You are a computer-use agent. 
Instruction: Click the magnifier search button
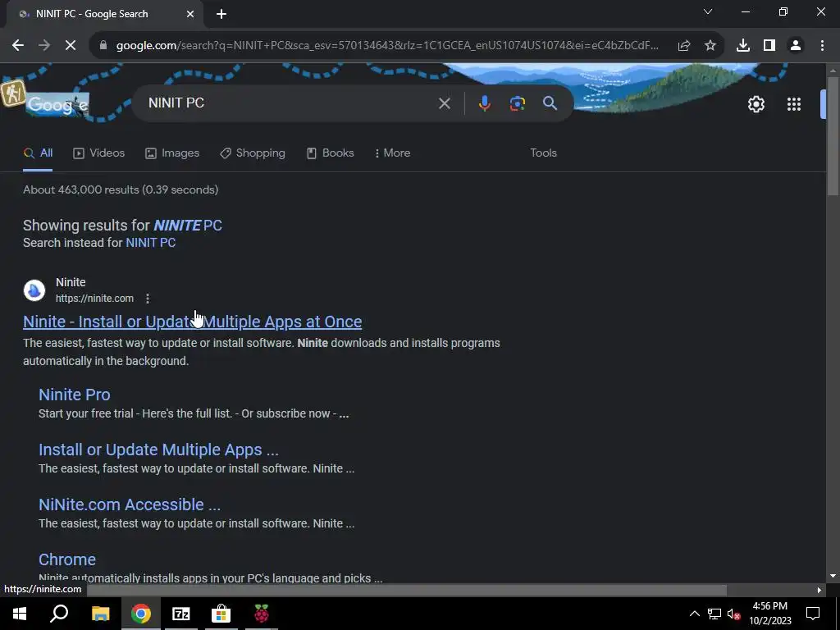[x=550, y=103]
